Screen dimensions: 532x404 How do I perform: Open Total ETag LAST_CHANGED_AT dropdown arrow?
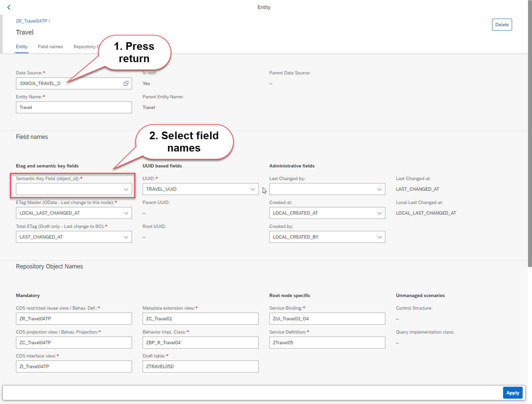(x=126, y=237)
